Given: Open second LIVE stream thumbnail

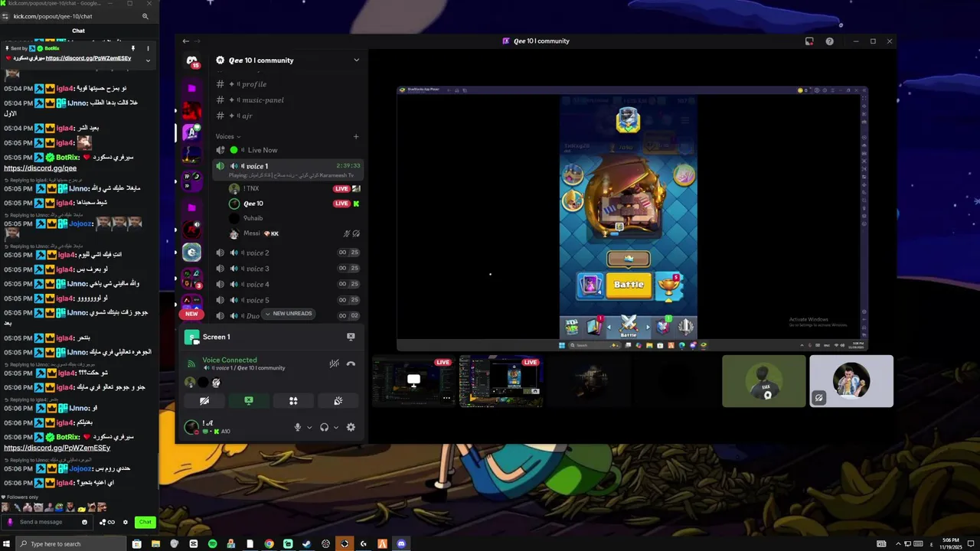Looking at the screenshot, I should click(x=501, y=381).
